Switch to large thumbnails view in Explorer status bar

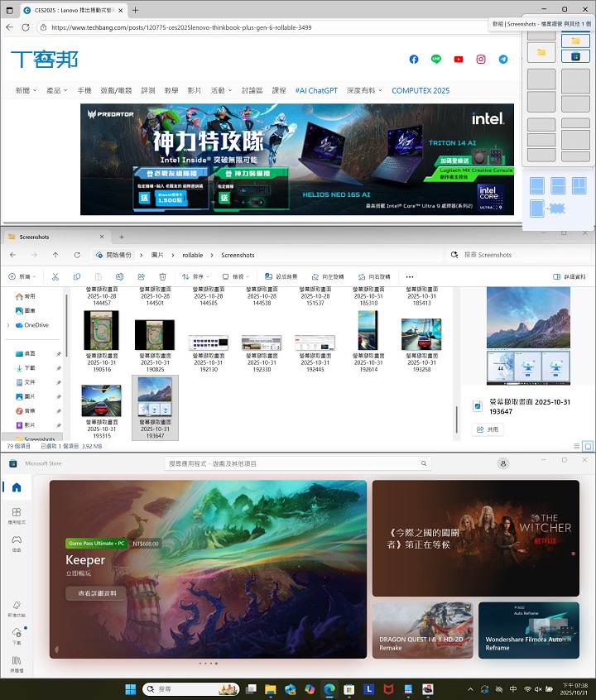pos(588,446)
